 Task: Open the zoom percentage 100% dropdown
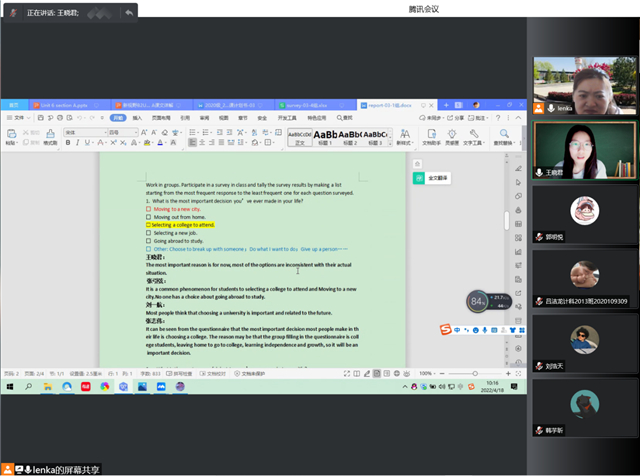(x=427, y=374)
